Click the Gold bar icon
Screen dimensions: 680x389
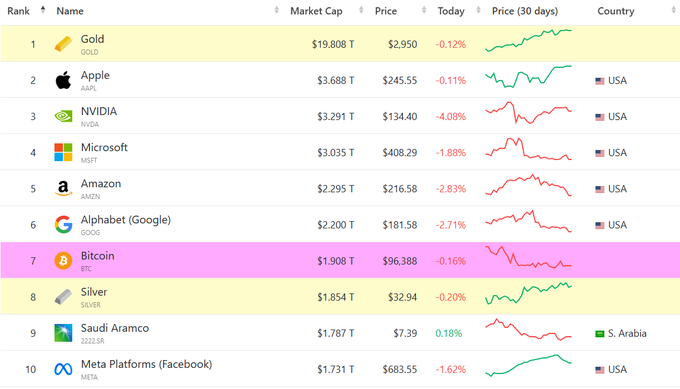point(63,44)
